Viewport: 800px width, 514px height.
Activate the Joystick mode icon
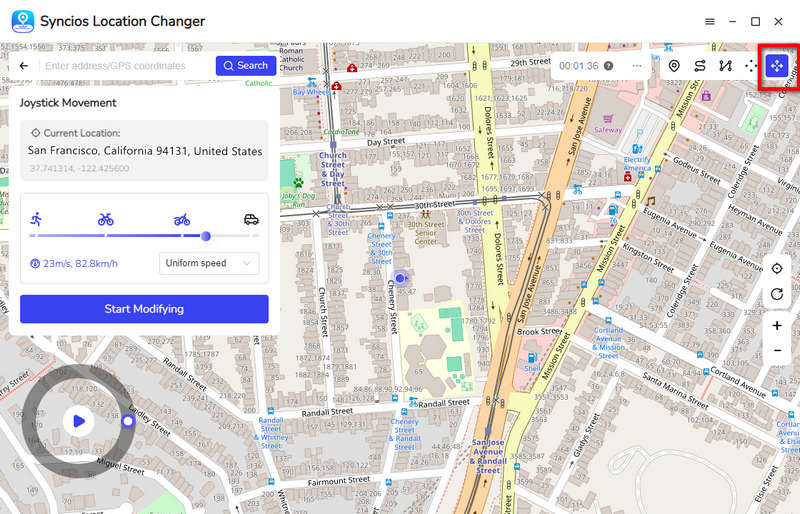point(777,66)
